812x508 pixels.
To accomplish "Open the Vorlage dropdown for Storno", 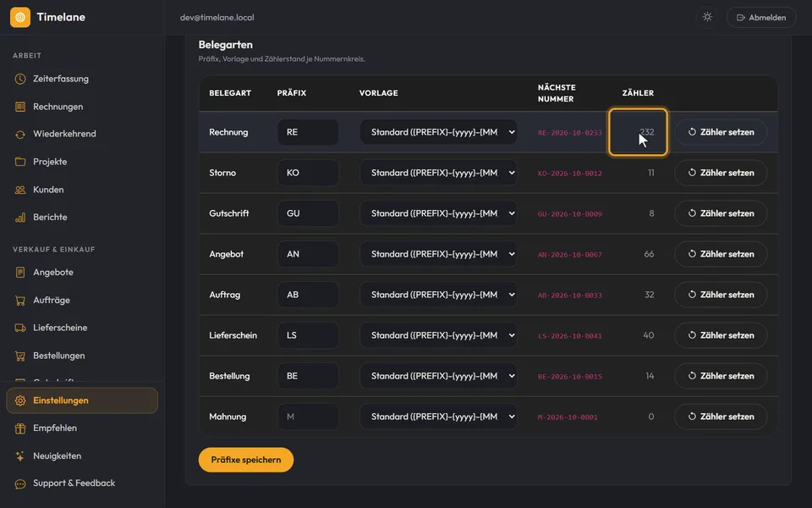I will coord(439,173).
